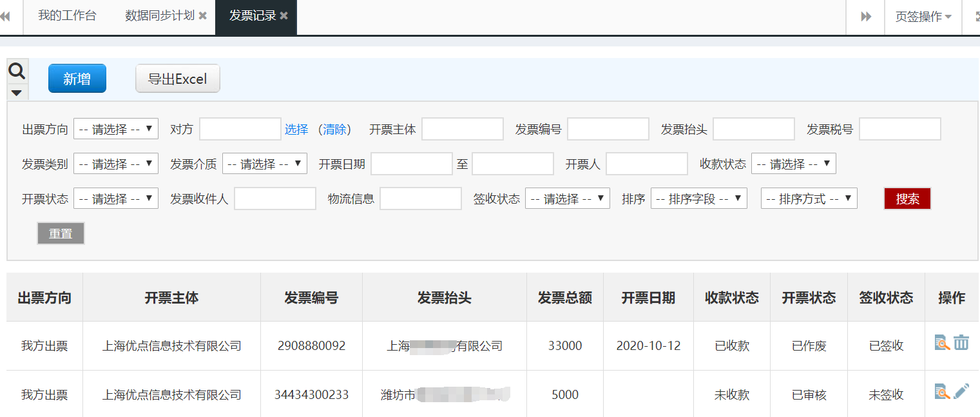Click the 重置 button
Screen dimensions: 980x417
pyautogui.click(x=61, y=233)
